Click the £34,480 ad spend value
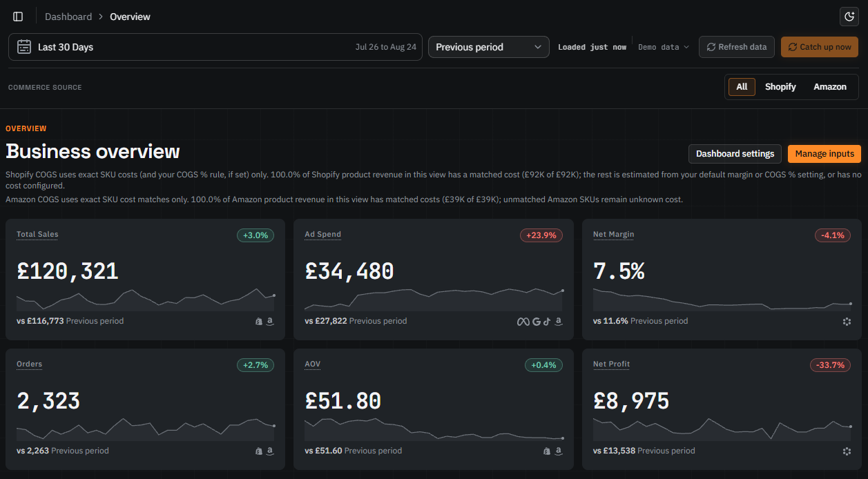868x479 pixels. click(x=349, y=271)
